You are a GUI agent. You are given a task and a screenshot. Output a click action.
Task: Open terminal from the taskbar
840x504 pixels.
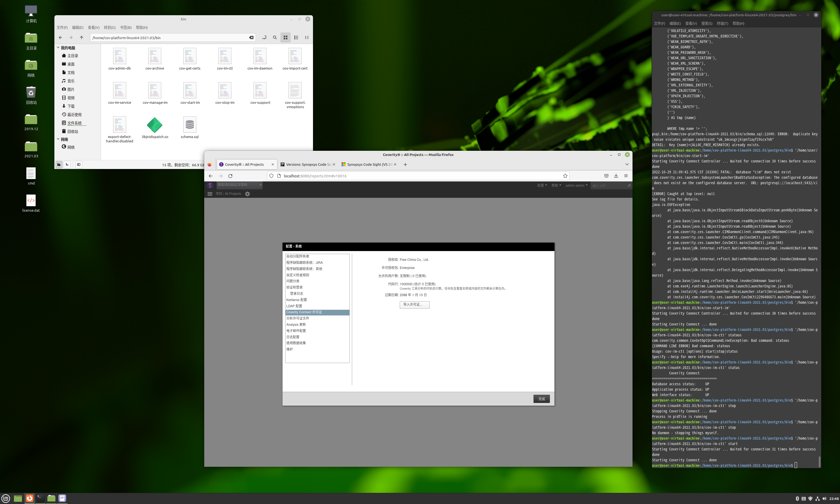(x=41, y=498)
